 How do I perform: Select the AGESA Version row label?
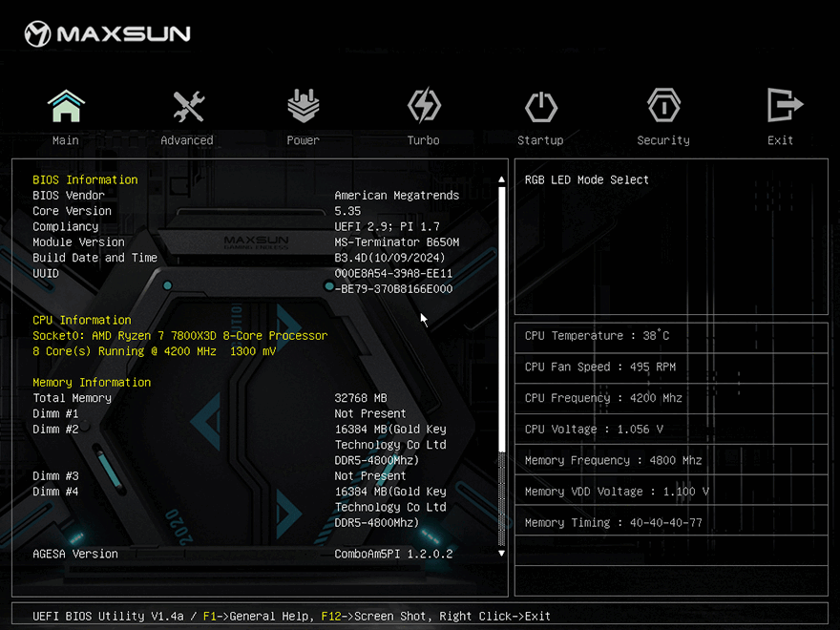pos(75,554)
